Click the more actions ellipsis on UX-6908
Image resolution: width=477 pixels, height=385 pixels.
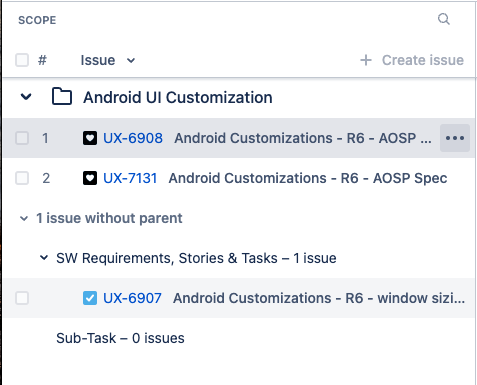[x=455, y=138]
